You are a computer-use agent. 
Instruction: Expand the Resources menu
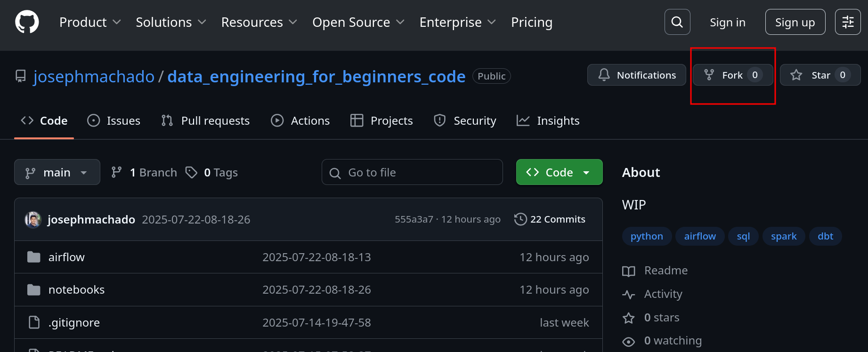[259, 22]
